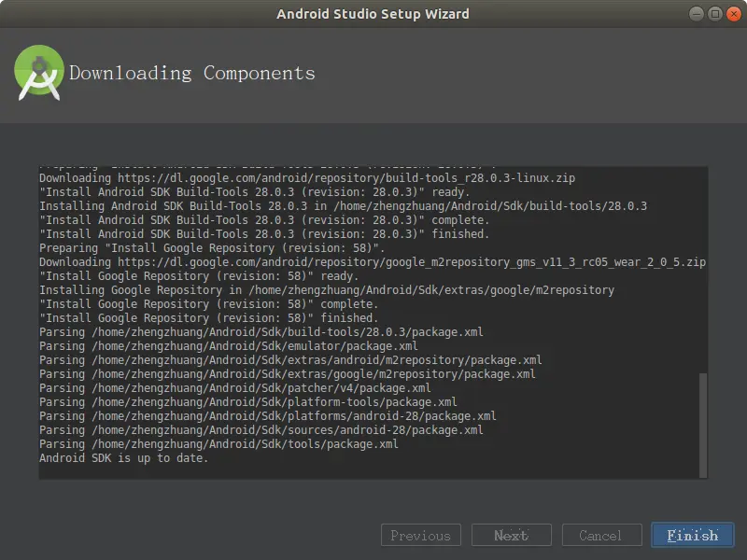The height and width of the screenshot is (560, 747).
Task: Select 'Parsing .../platform-tools/package.xml' line
Action: [248, 402]
